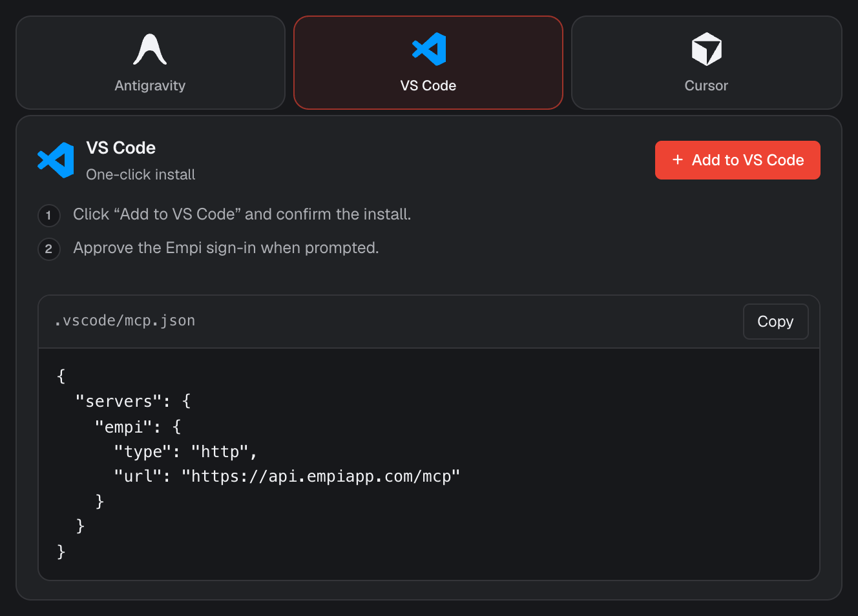The image size is (858, 616).
Task: Click the "empi" key in JSON
Action: pyautogui.click(x=123, y=427)
